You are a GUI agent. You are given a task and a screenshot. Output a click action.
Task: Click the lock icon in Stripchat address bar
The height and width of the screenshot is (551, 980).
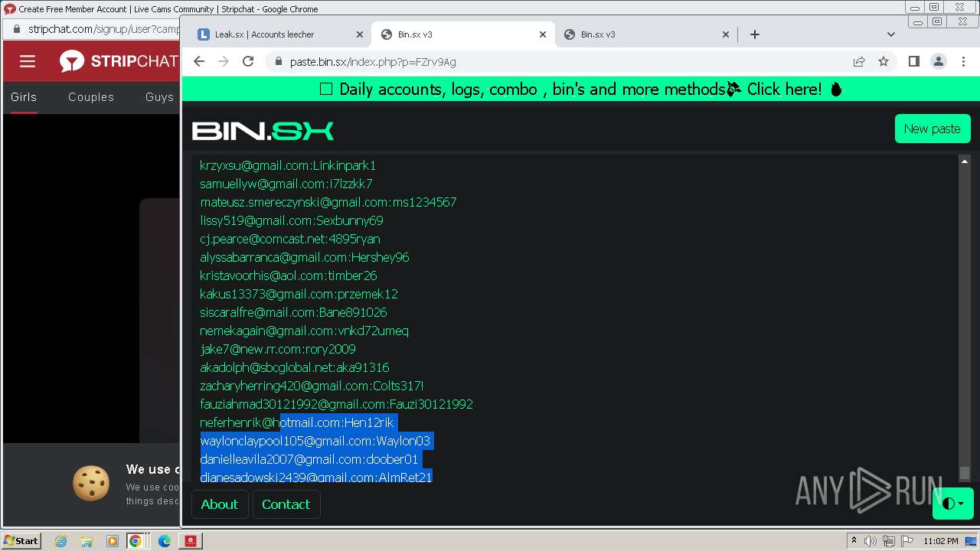pyautogui.click(x=16, y=29)
